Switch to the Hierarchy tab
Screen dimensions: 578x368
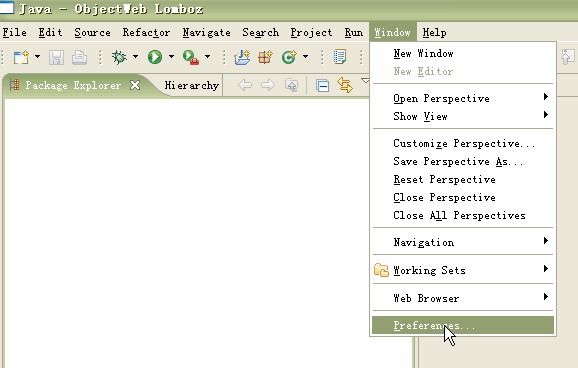192,86
